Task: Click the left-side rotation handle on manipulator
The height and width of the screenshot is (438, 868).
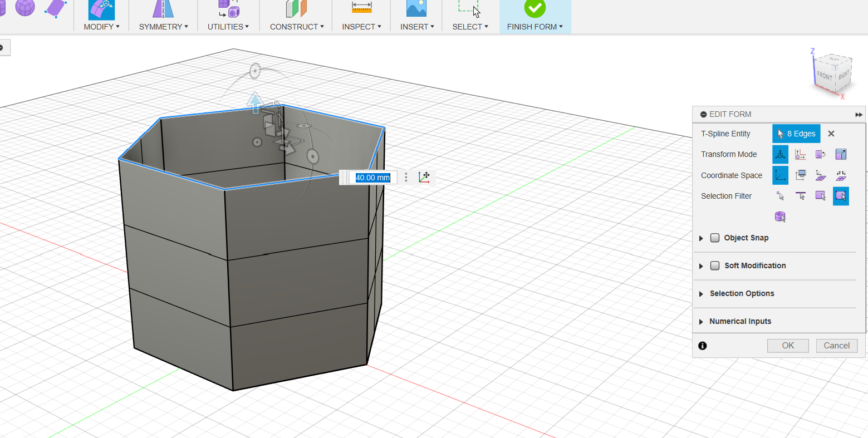Action: 257,142
